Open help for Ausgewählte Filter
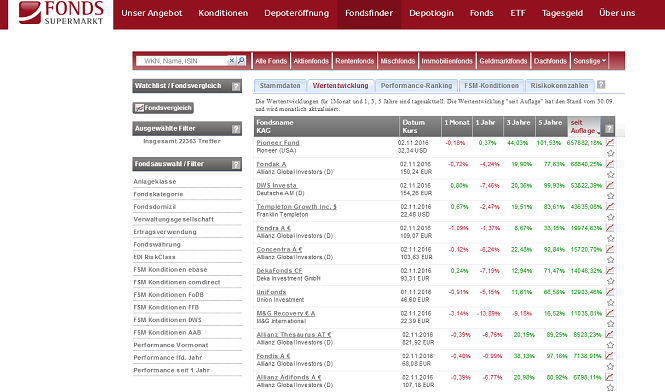 pos(236,129)
